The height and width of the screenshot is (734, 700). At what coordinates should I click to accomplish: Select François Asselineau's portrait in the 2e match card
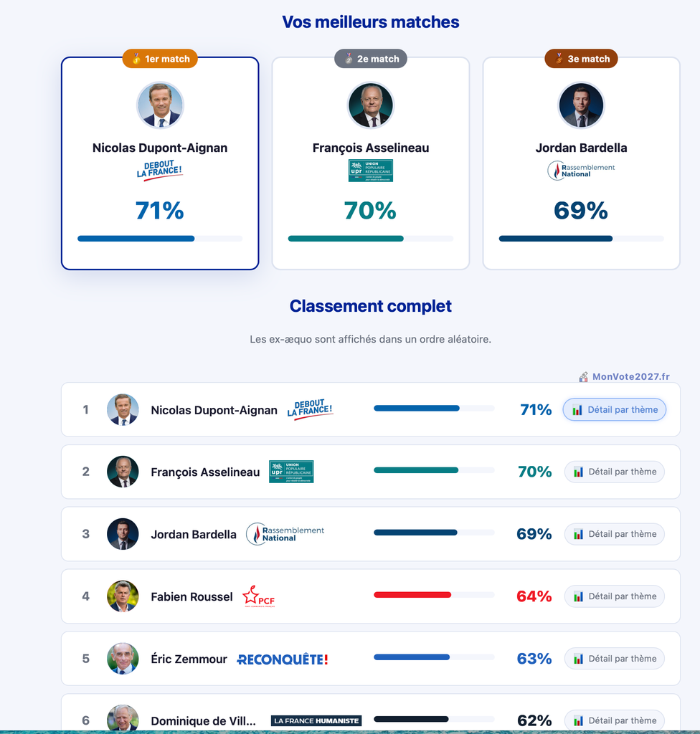pyautogui.click(x=370, y=105)
